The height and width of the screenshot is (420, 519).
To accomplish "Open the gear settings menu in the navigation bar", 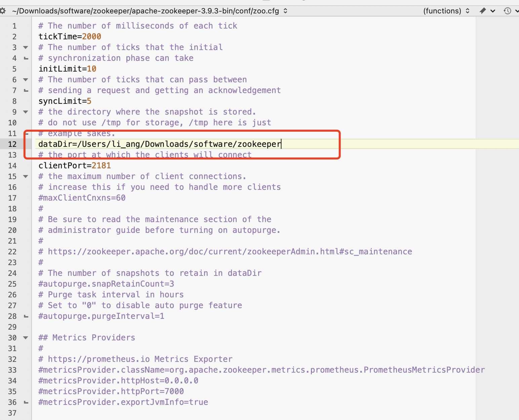I will click(3, 11).
